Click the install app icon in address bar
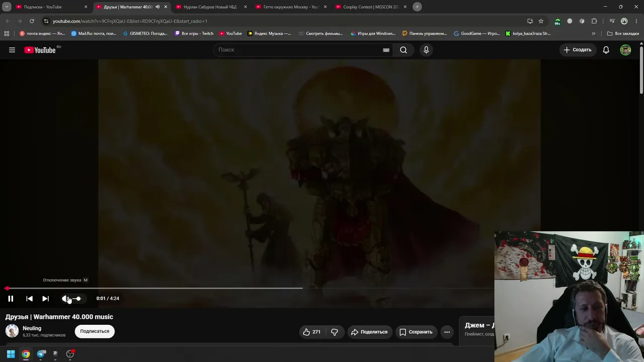Screen dimensions: 644x362 (x=530, y=21)
